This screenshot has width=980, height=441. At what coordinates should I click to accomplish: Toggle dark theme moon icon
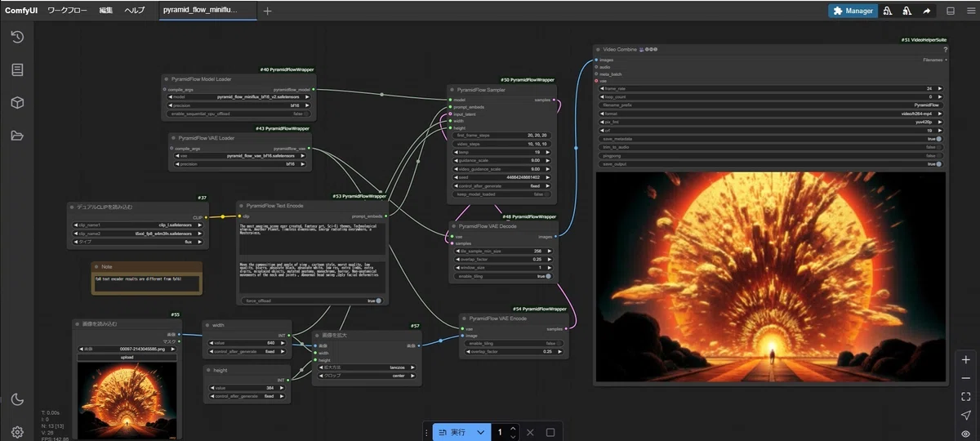(x=17, y=399)
